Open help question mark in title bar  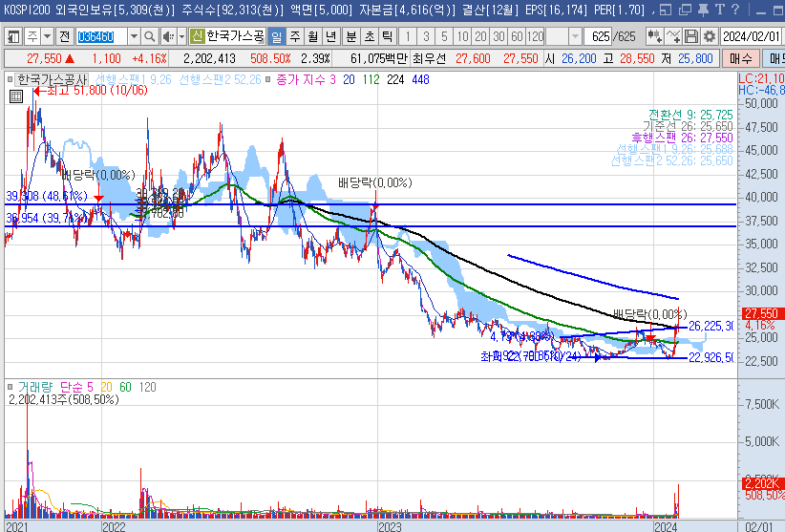click(735, 10)
